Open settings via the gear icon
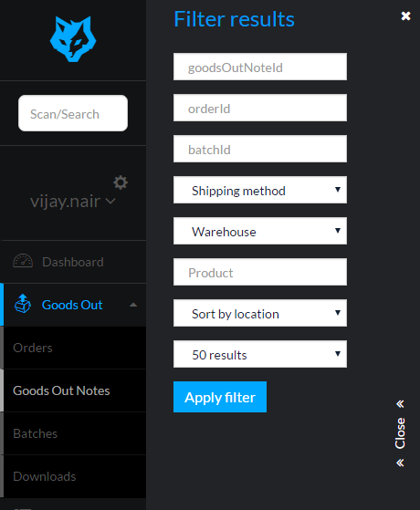420x510 pixels. click(x=121, y=182)
